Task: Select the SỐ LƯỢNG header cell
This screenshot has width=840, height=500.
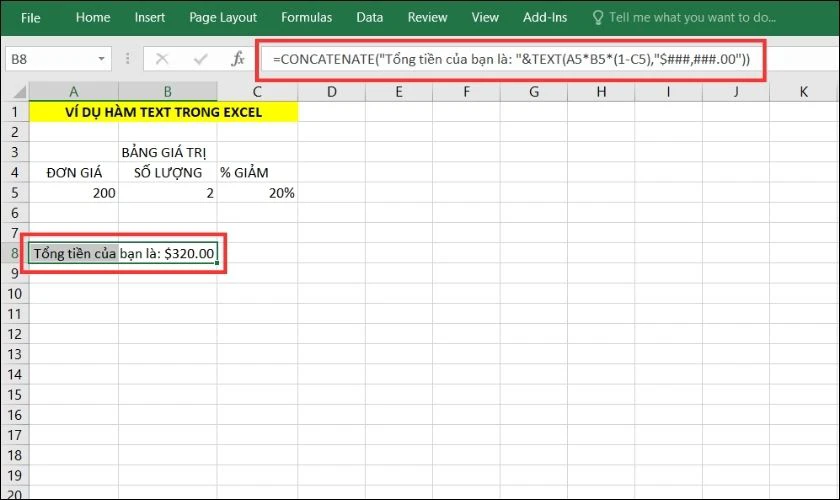Action: pyautogui.click(x=168, y=173)
